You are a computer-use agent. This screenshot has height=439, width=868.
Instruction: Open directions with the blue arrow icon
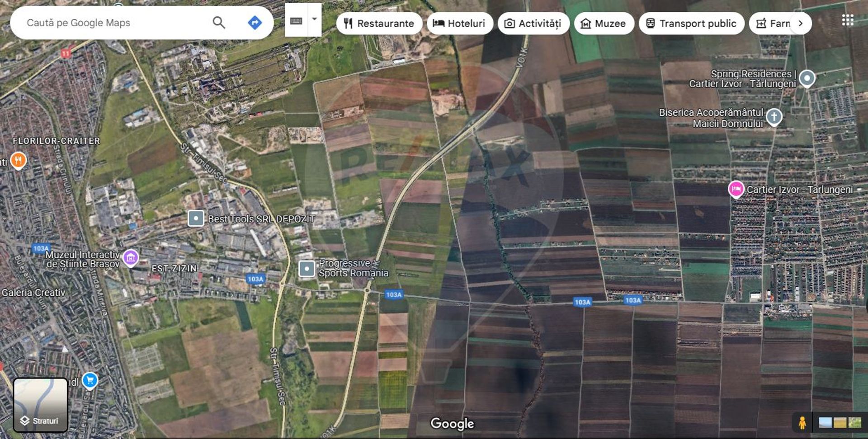pos(255,23)
